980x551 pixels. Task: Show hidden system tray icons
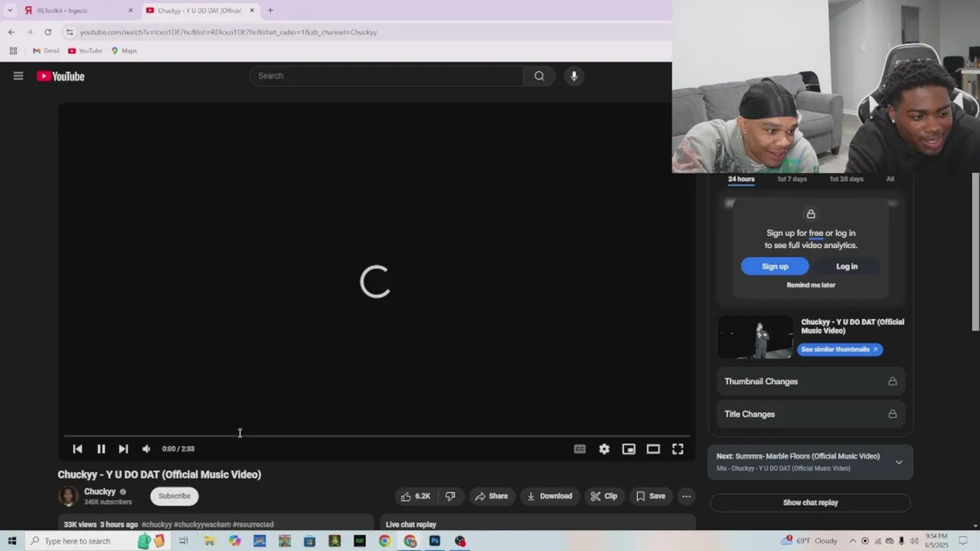point(853,541)
